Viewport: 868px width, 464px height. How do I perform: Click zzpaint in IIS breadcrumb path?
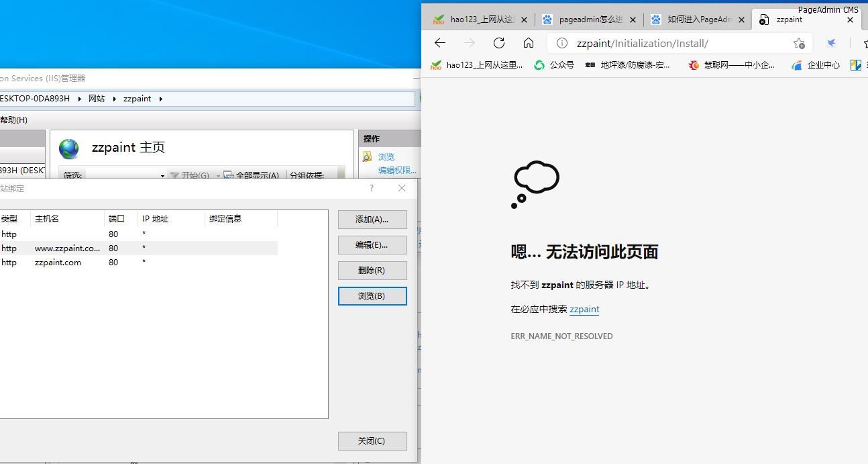[138, 99]
